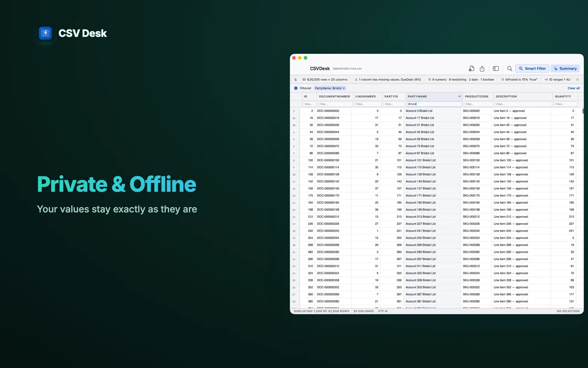This screenshot has height=368, width=588.
Task: Click the Smart Filter button
Action: point(532,69)
